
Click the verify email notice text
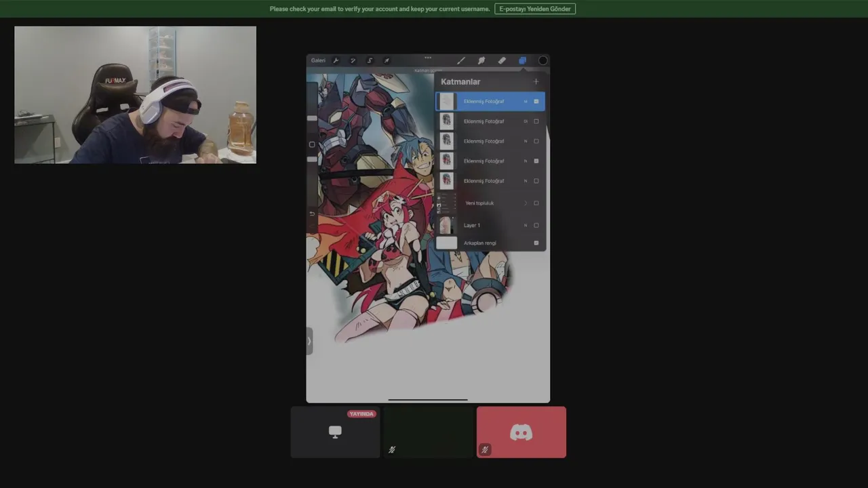380,9
